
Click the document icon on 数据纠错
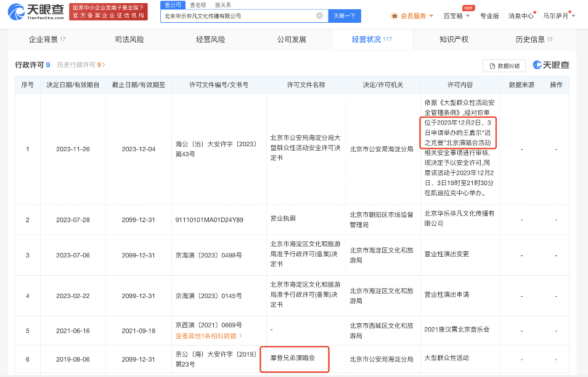pos(492,65)
